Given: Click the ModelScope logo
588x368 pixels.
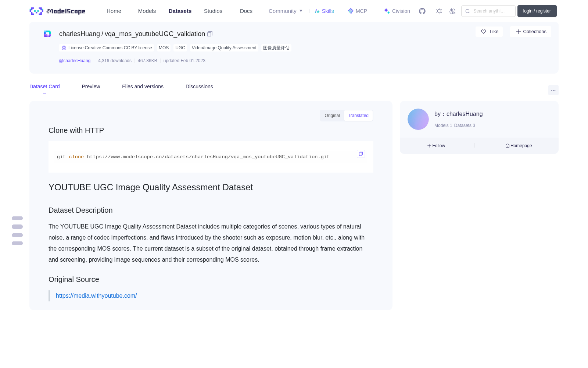Looking at the screenshot, I should click(58, 11).
